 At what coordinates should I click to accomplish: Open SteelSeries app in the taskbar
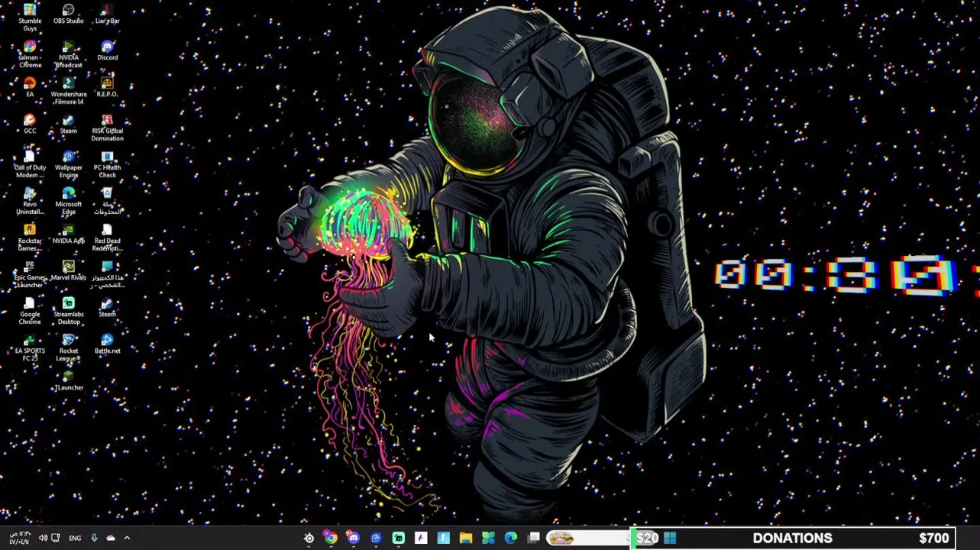(309, 538)
